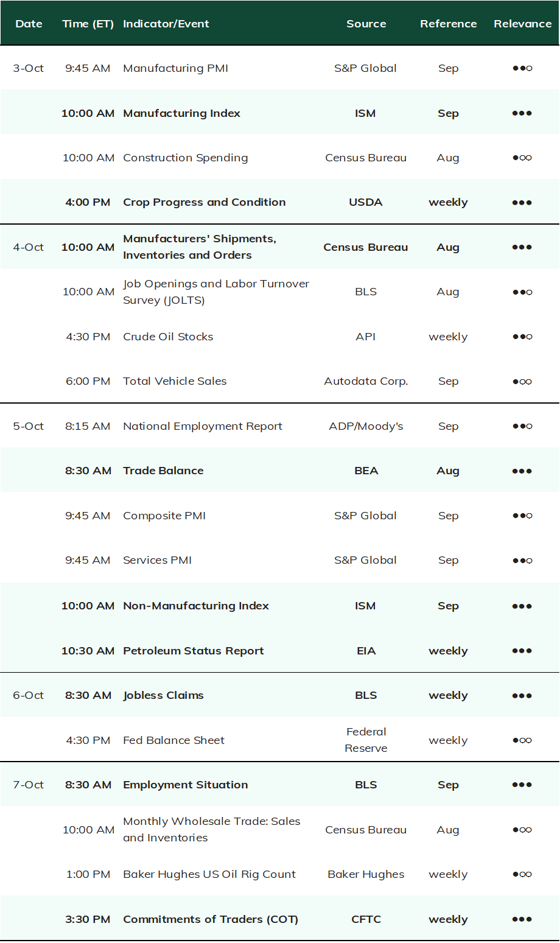The image size is (560, 943).
Task: Click relevance dots for Fed Balance Sheet
Action: point(522,740)
